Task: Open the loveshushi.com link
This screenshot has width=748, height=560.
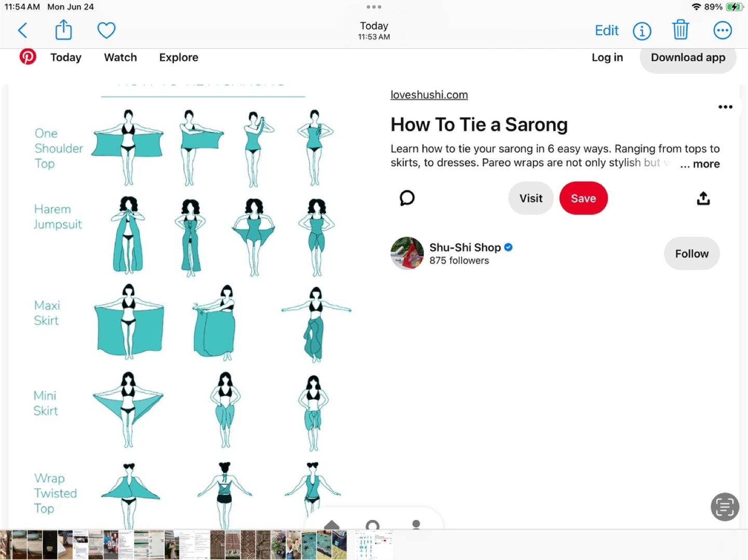Action: [x=429, y=94]
